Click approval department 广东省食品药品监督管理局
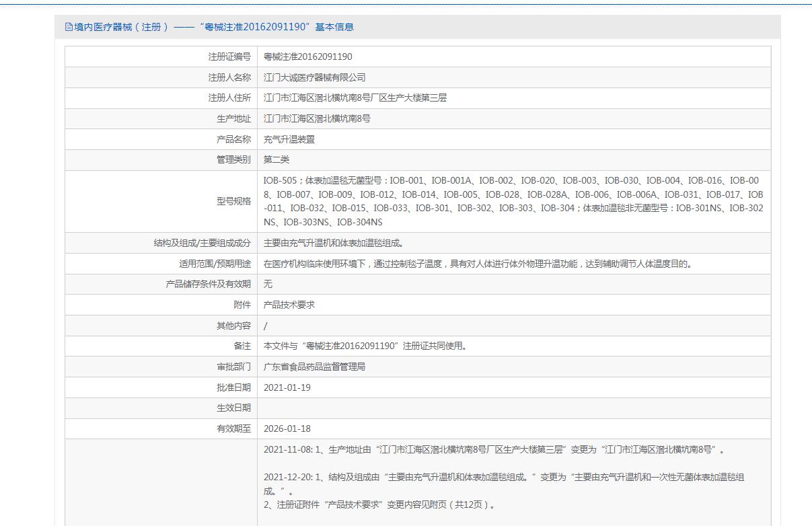Image resolution: width=812 pixels, height=526 pixels. [x=314, y=367]
